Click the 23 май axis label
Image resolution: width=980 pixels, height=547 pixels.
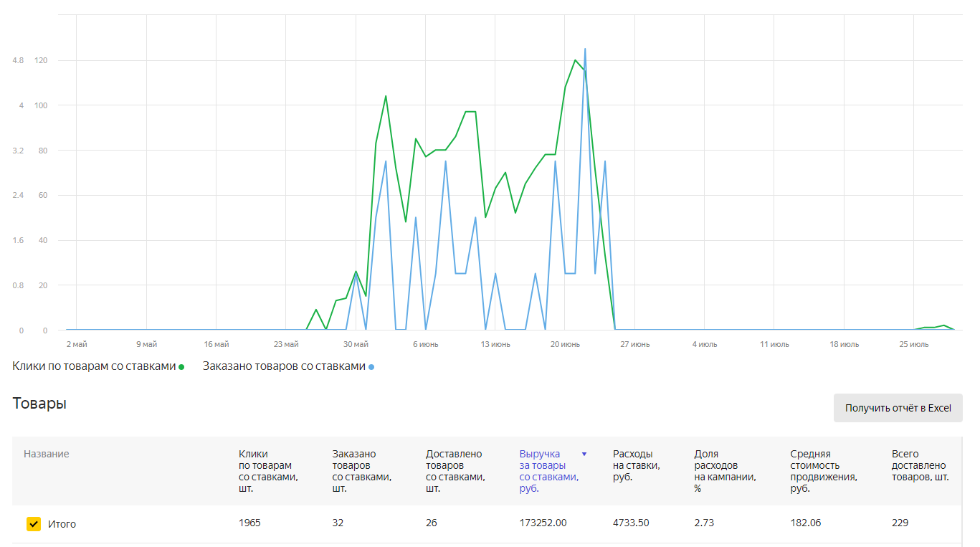coord(285,345)
